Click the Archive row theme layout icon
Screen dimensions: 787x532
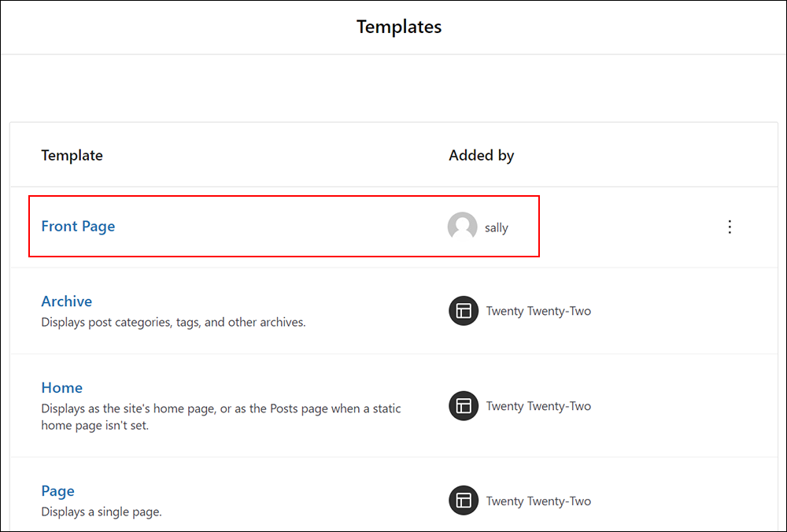coord(464,311)
